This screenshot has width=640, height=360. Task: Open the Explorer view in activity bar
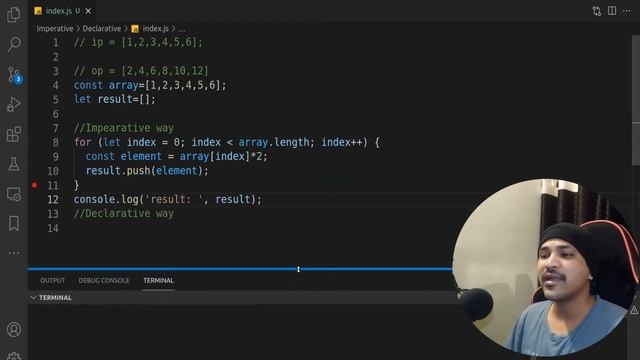[x=13, y=15]
